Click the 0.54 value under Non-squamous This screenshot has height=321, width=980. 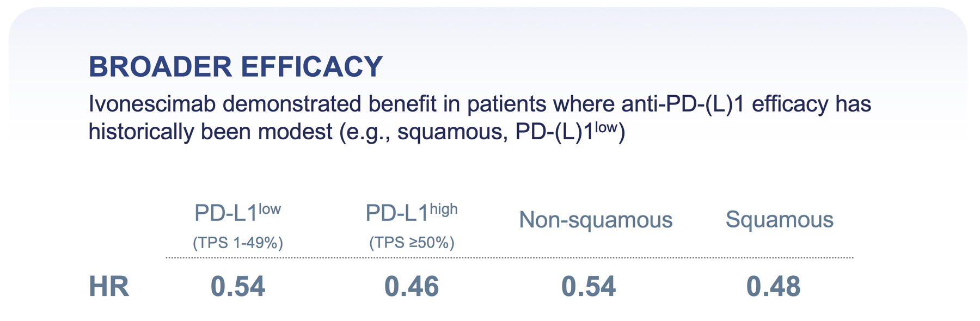tap(589, 287)
